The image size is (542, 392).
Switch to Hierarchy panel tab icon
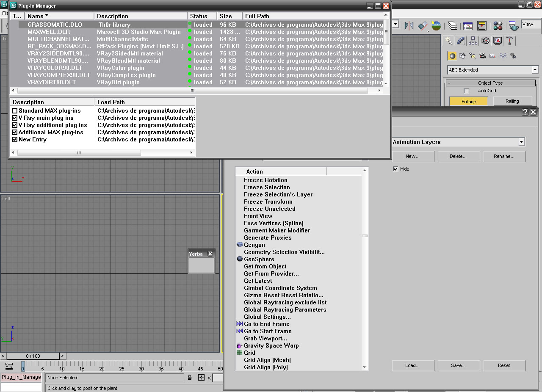tap(473, 41)
